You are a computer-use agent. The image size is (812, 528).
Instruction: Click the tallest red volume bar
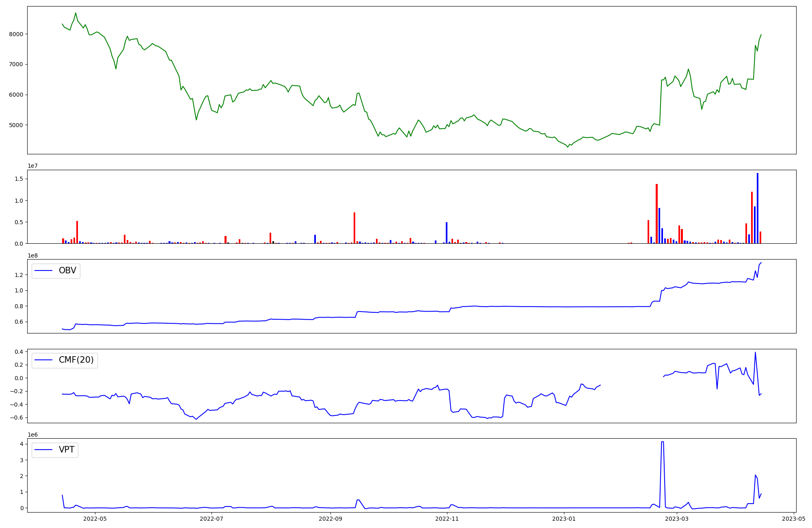657,214
